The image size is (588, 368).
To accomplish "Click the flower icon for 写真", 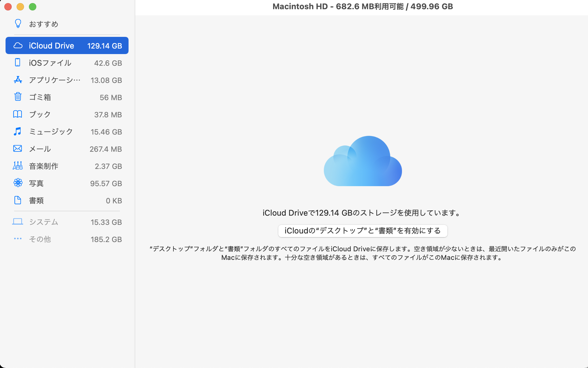I will pyautogui.click(x=18, y=183).
